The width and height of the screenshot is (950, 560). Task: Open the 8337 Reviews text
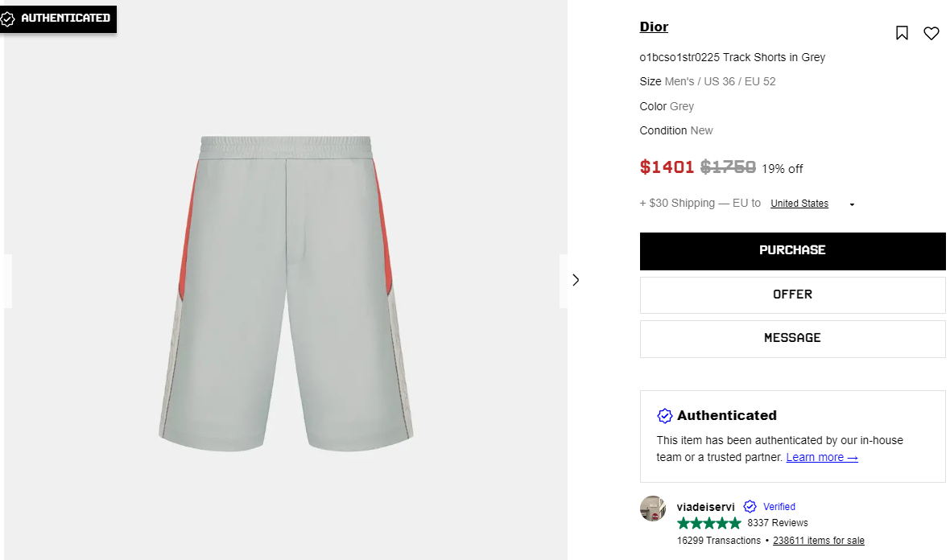(777, 523)
